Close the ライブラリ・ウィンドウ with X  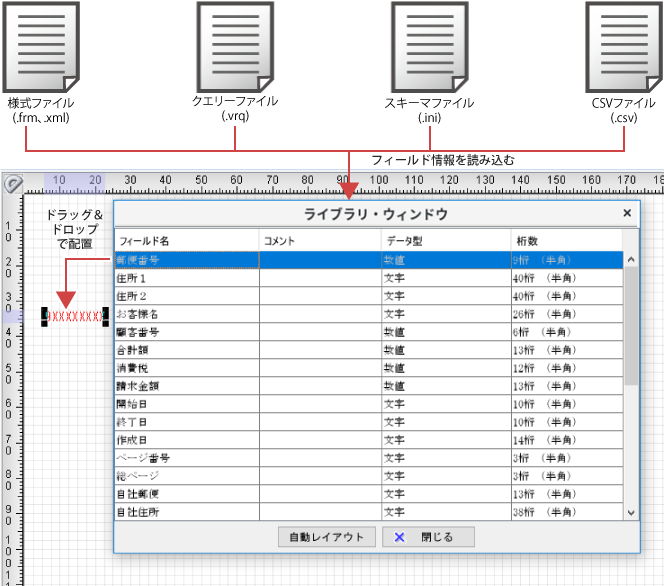[627, 213]
